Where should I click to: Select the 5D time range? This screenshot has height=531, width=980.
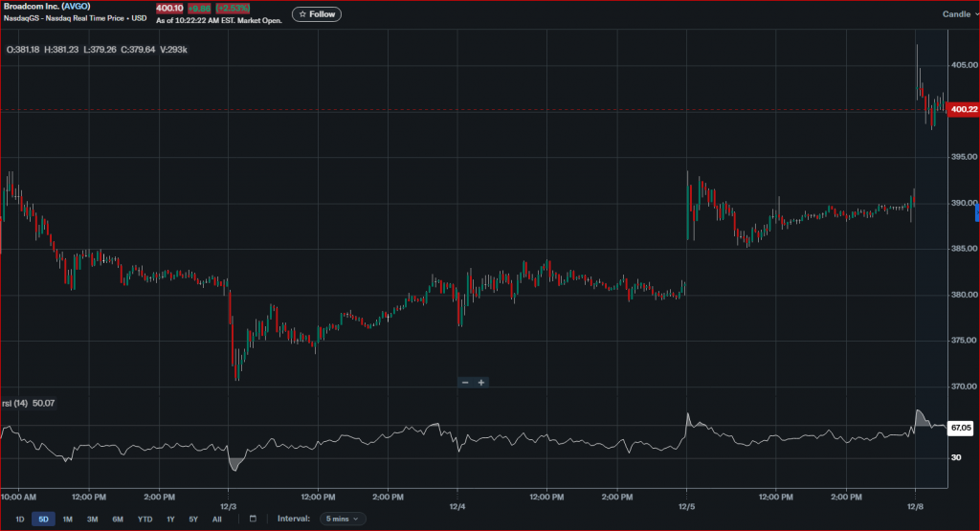43,519
